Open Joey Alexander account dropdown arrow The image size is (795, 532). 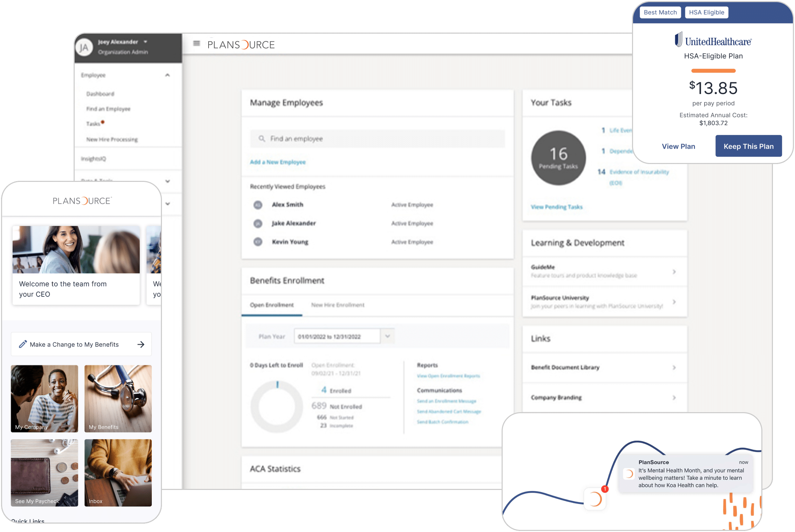[x=145, y=42]
